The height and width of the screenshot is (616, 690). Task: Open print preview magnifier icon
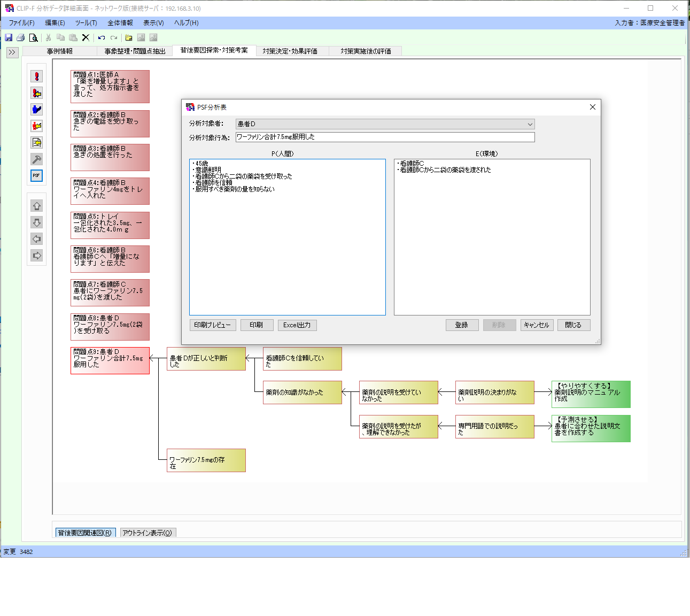point(33,37)
